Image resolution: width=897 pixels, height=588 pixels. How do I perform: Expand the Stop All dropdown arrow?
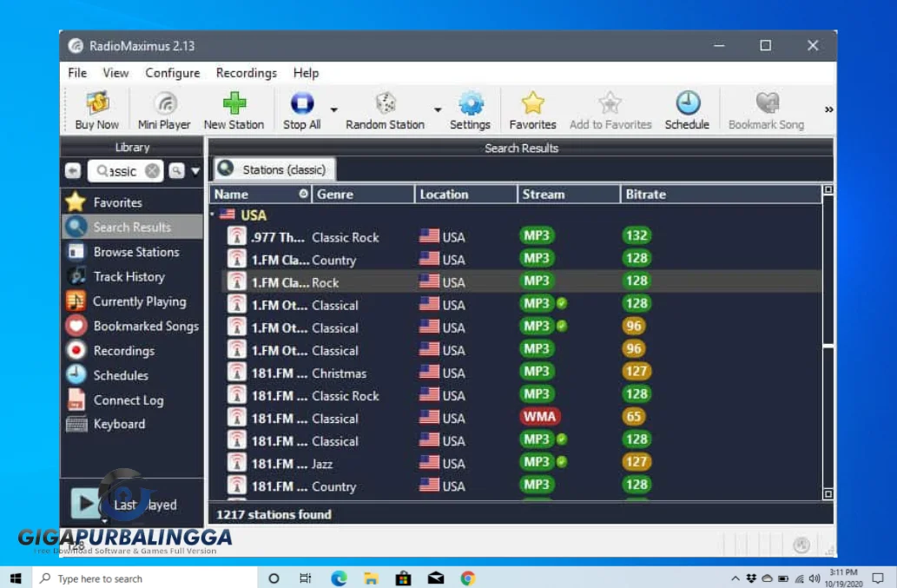pyautogui.click(x=333, y=109)
